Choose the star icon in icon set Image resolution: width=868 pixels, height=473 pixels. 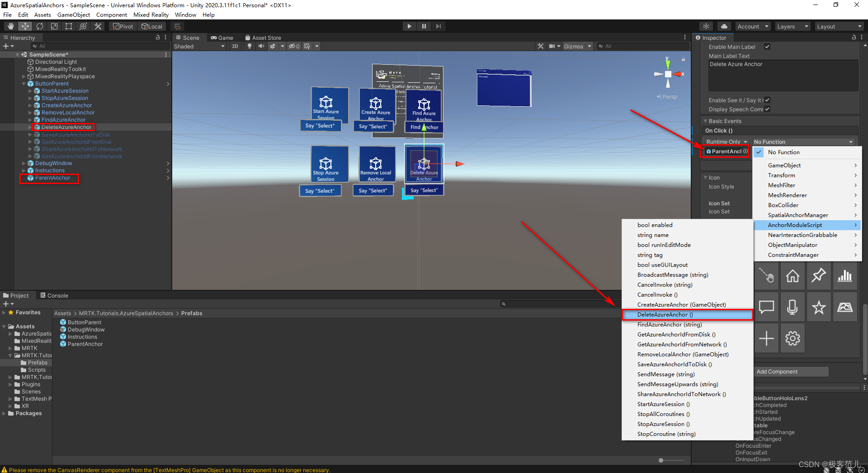[x=819, y=307]
